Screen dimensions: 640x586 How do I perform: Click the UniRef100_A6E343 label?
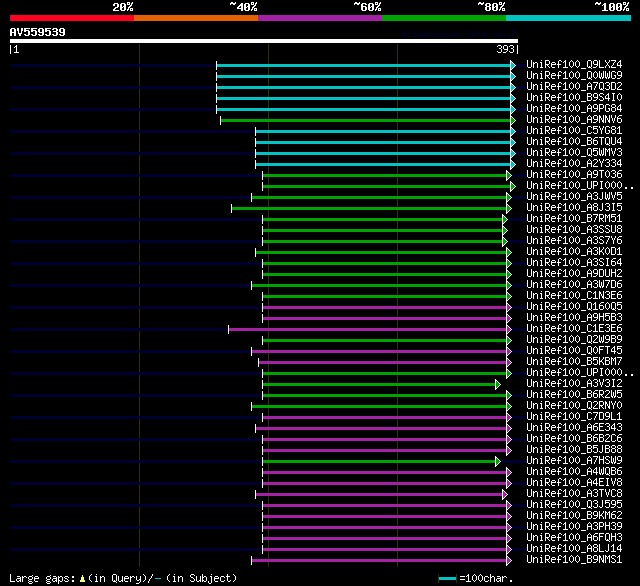click(574, 428)
